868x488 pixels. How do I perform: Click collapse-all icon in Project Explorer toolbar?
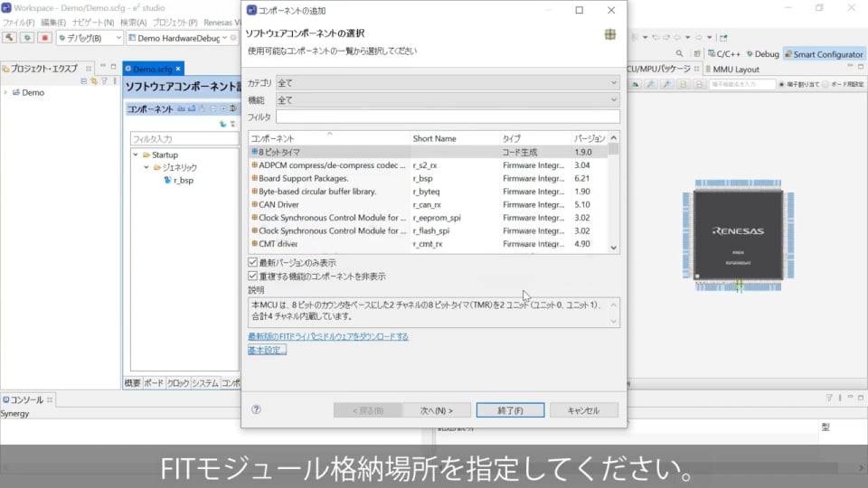83,80
